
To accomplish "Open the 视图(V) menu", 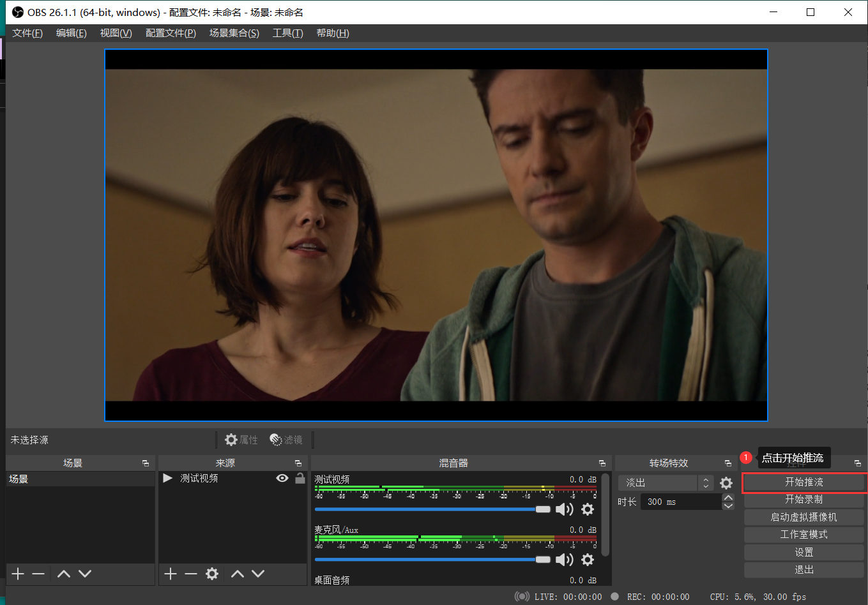I will [x=116, y=33].
